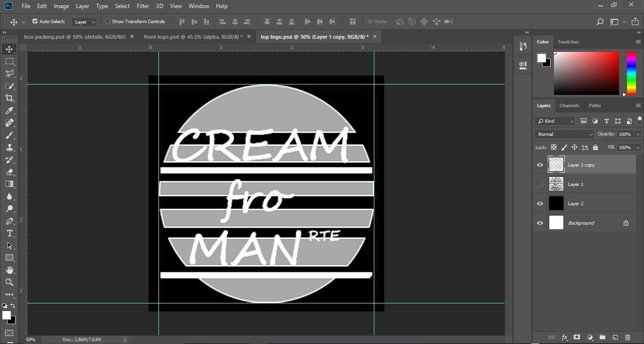Select the Healing Brush tool

click(x=9, y=123)
